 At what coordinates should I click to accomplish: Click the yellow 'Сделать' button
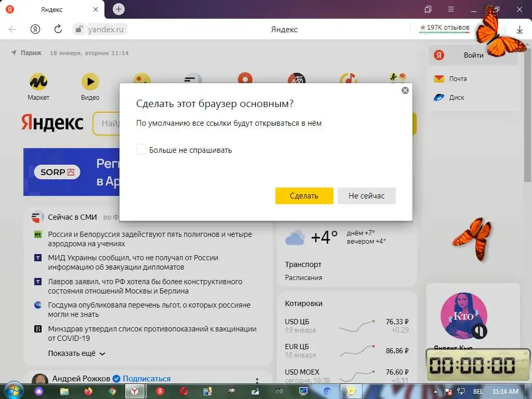tap(304, 196)
